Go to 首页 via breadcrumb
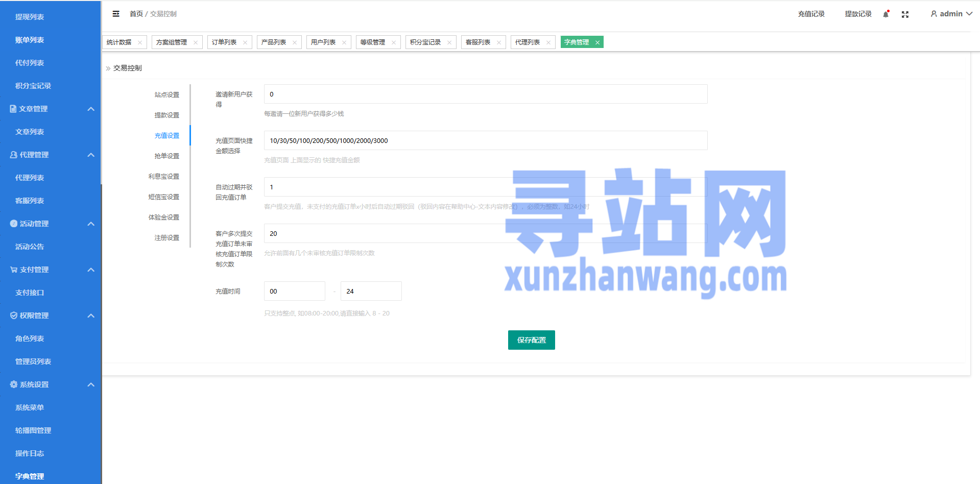 point(136,14)
